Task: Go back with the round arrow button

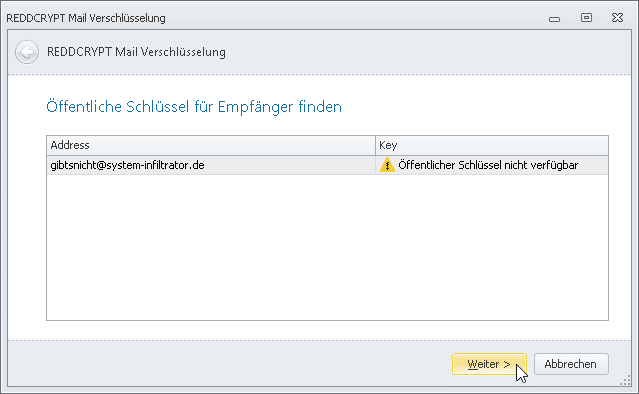Action: click(27, 52)
